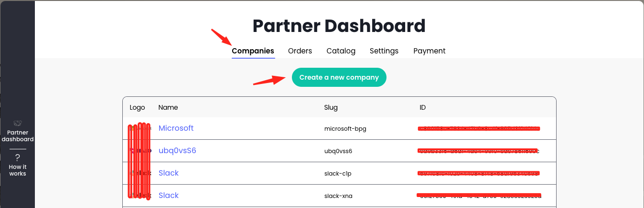This screenshot has height=208, width=644.
Task: Select the Payment tab
Action: (429, 51)
